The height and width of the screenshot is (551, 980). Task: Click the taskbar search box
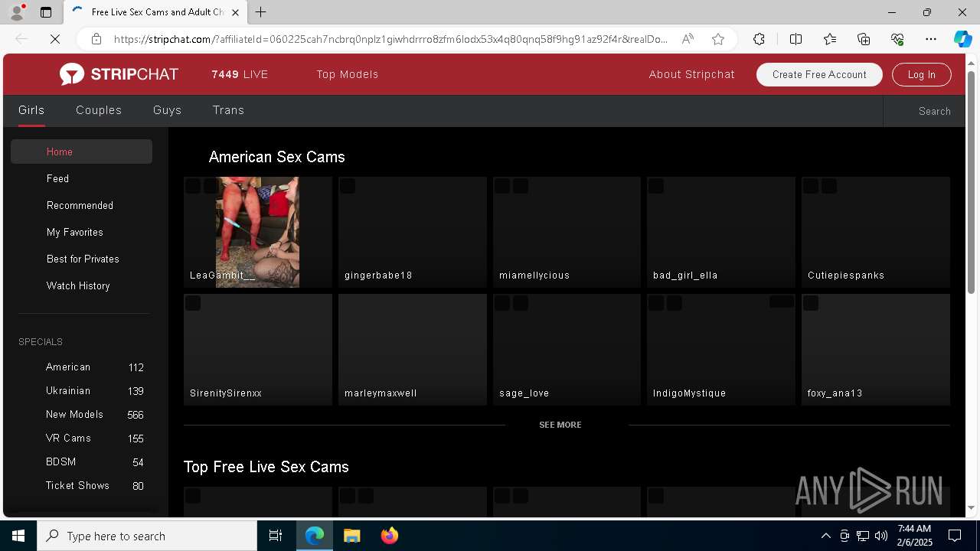click(x=147, y=536)
